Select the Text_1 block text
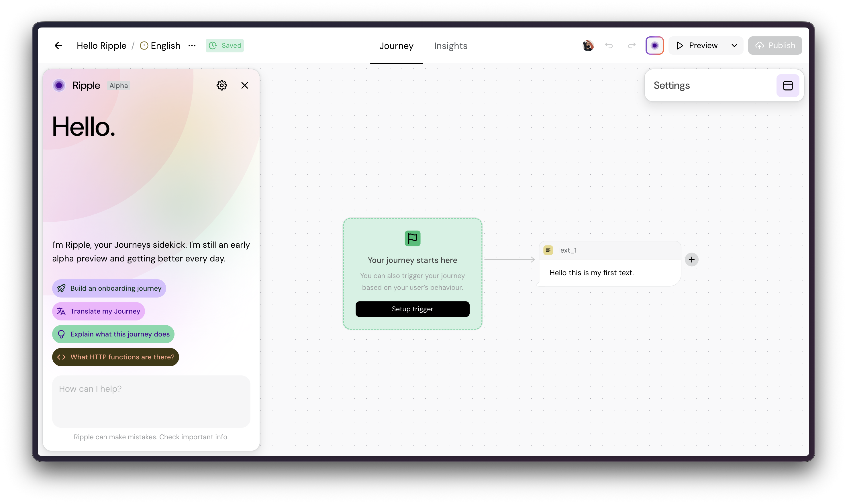Image resolution: width=847 pixels, height=504 pixels. click(591, 273)
